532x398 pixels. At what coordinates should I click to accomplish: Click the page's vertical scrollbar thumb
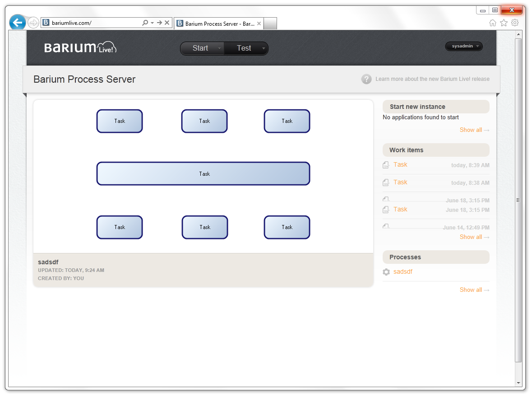pyautogui.click(x=518, y=200)
